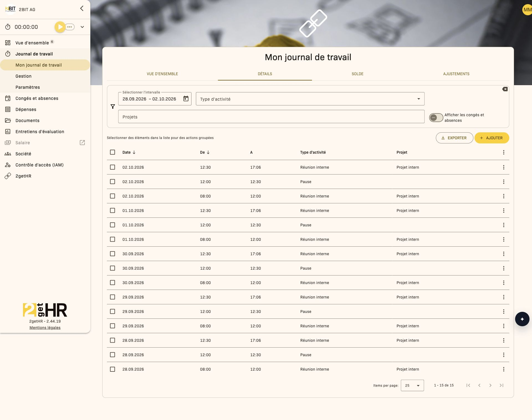Expand the timer panel chevron
The image size is (532, 420).
[82, 27]
